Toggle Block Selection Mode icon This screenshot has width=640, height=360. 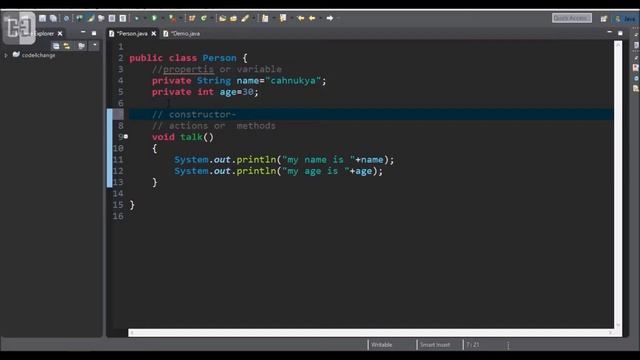(x=112, y=18)
